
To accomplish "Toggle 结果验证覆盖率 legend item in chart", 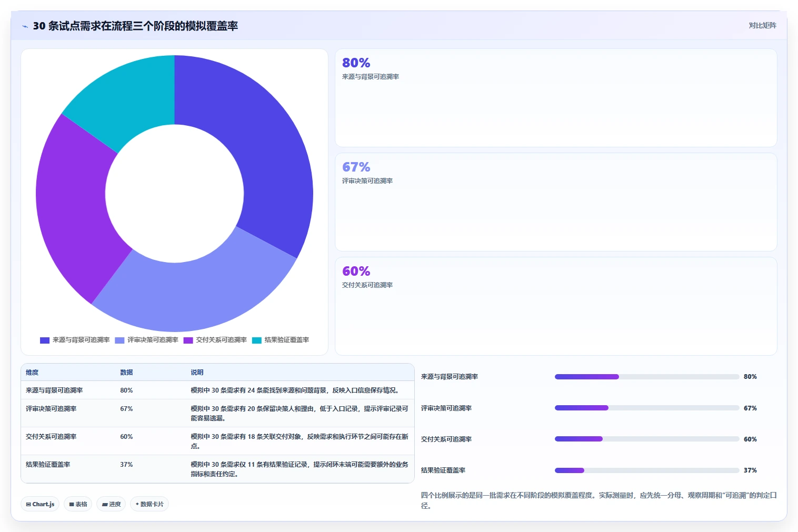I will (x=281, y=340).
